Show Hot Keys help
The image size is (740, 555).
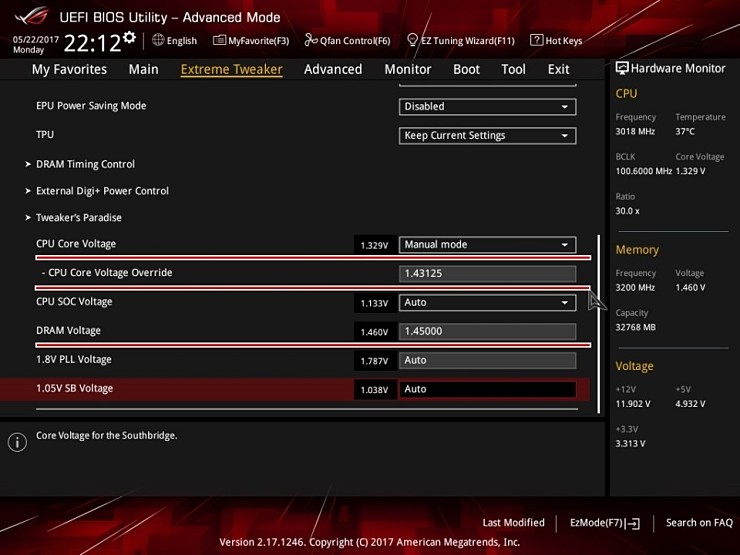[556, 41]
